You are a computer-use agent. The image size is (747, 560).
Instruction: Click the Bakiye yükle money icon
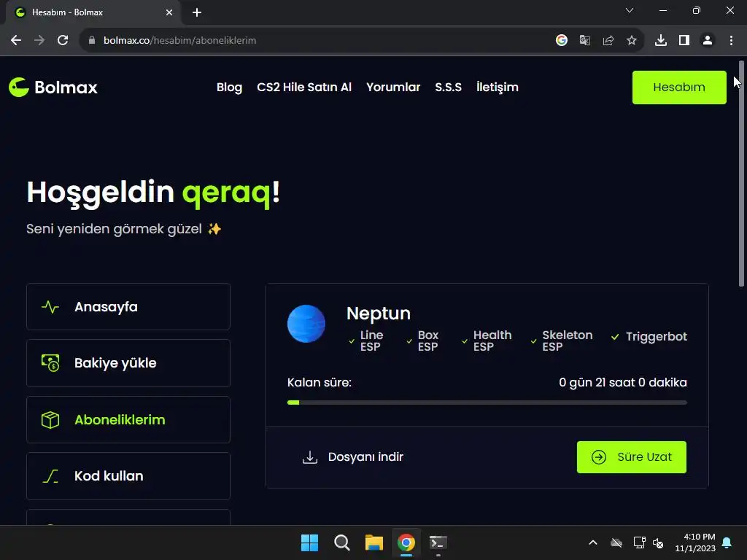tap(50, 363)
